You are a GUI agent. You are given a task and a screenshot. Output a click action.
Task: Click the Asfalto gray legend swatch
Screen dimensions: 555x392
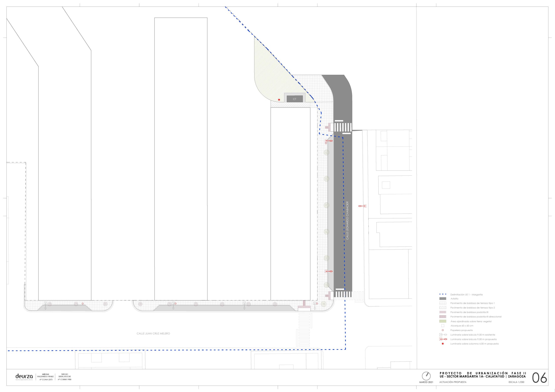(x=443, y=299)
